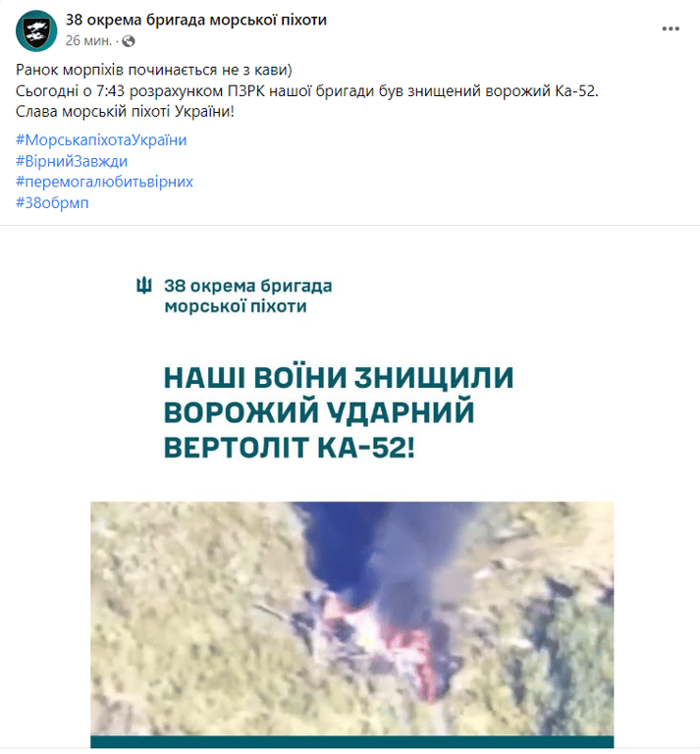Click the teal bar below the photo
Image resolution: width=700 pixels, height=754 pixels.
pyautogui.click(x=351, y=741)
